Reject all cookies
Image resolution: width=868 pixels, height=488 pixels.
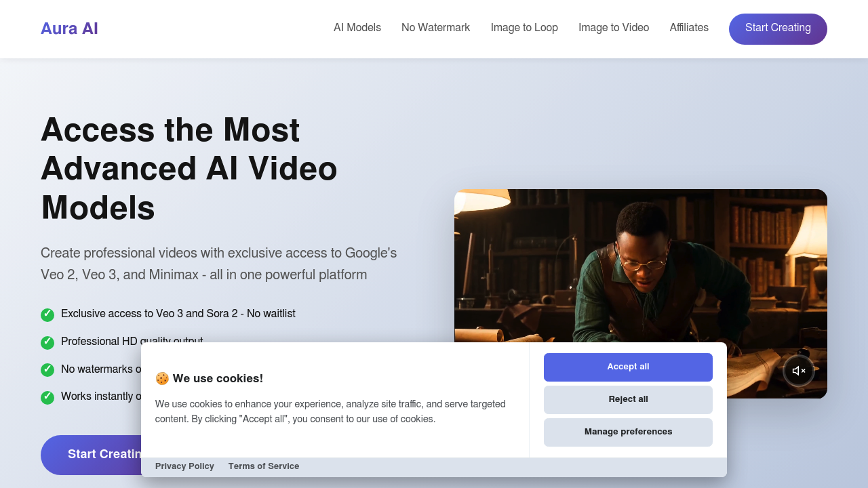(x=628, y=399)
